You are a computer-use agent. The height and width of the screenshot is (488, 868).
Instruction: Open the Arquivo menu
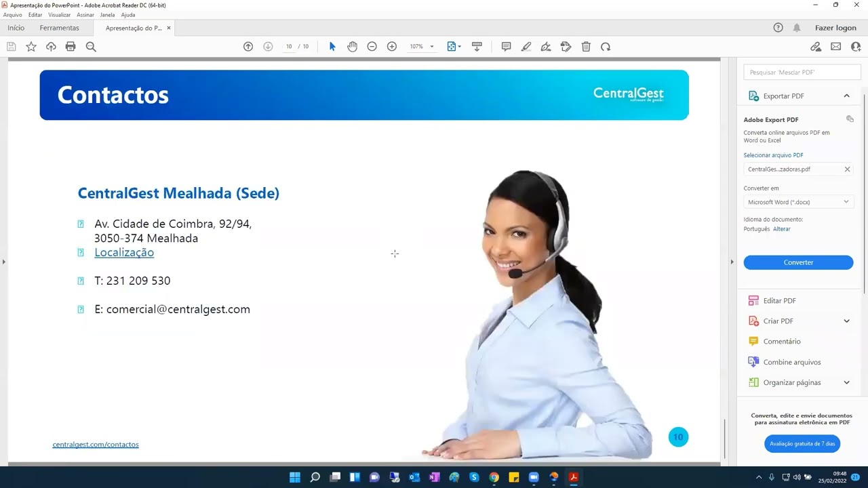[x=12, y=15]
